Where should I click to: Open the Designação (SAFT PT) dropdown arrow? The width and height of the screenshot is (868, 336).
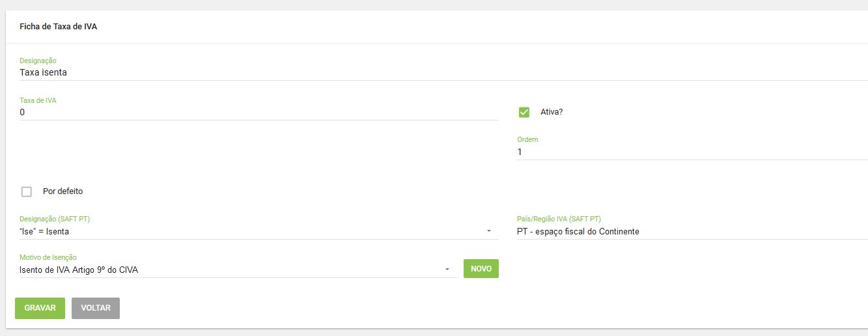pyautogui.click(x=489, y=231)
